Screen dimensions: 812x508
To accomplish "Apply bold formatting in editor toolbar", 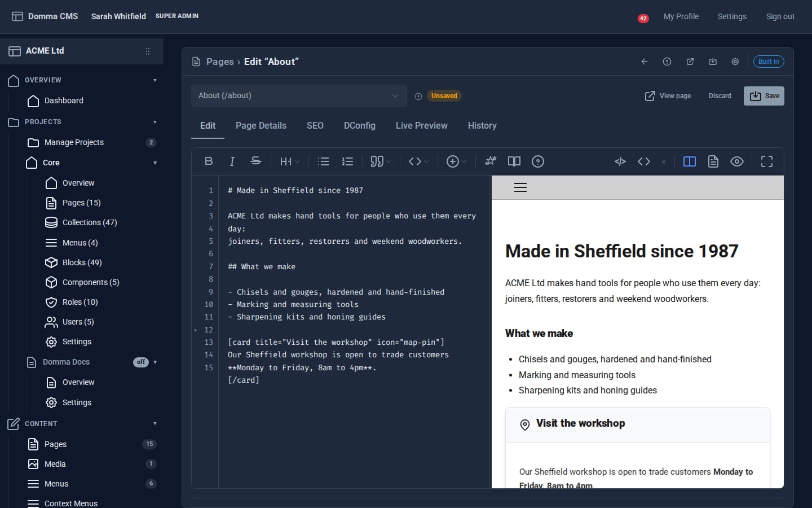I will coord(209,161).
